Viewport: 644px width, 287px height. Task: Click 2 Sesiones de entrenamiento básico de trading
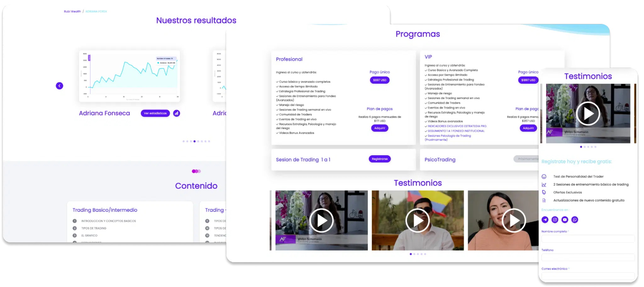pos(591,184)
